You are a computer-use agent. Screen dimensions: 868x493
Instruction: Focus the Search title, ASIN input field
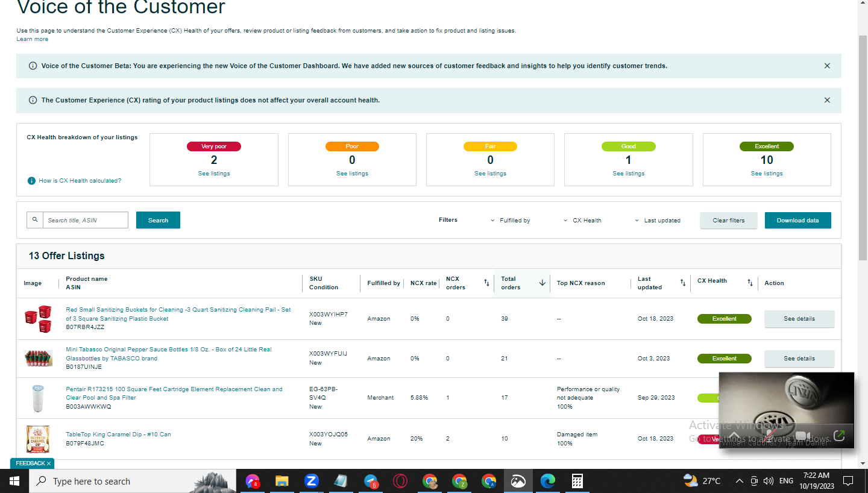[85, 220]
